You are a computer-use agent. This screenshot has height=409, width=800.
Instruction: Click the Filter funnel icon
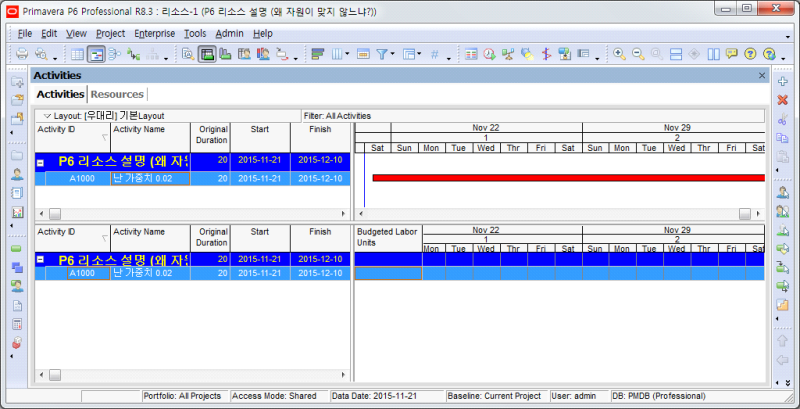pyautogui.click(x=382, y=54)
